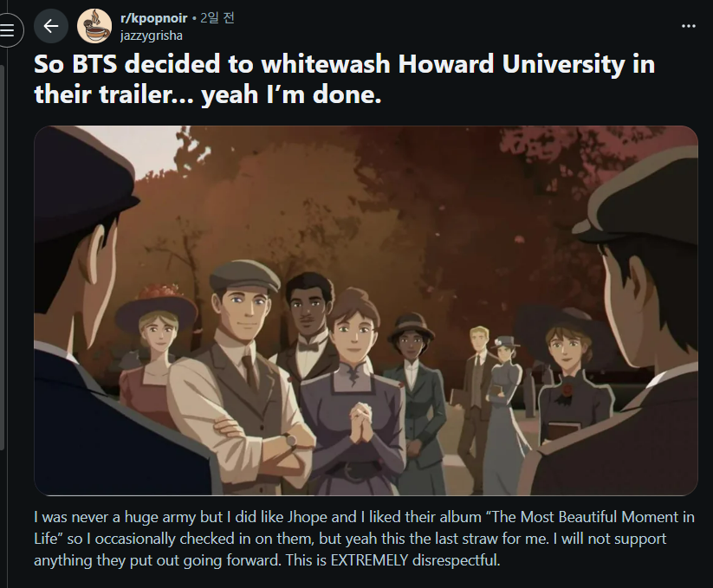Visit the r/kpopnoir subreddit link

coord(153,18)
